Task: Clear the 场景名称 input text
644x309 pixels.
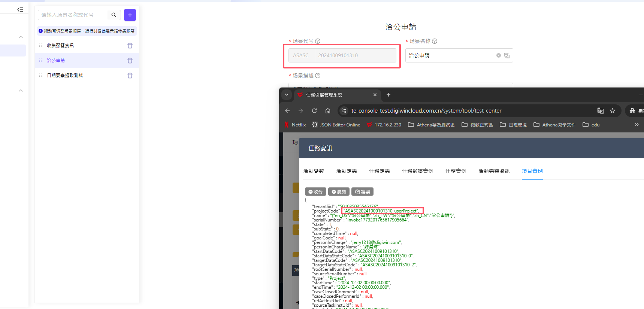Action: [499, 55]
